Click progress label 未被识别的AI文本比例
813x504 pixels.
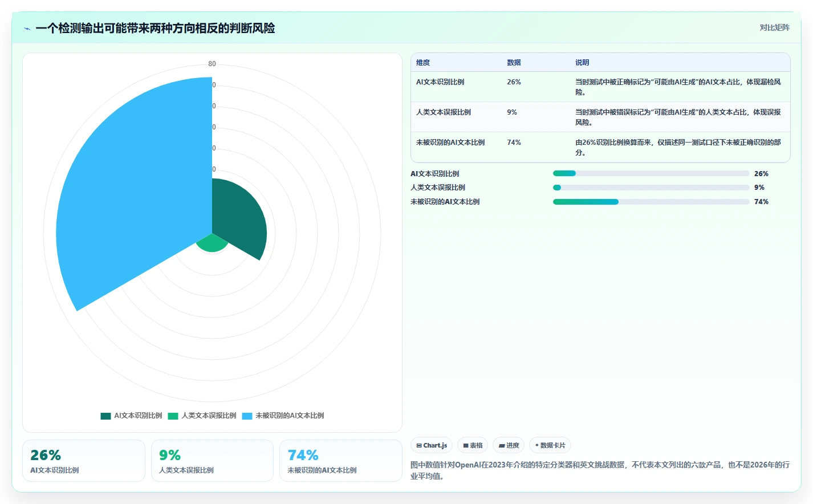(445, 202)
